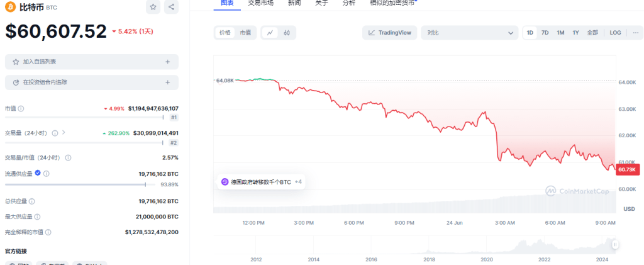
Task: Open the three-dots more options menu on chart
Action: point(635,33)
